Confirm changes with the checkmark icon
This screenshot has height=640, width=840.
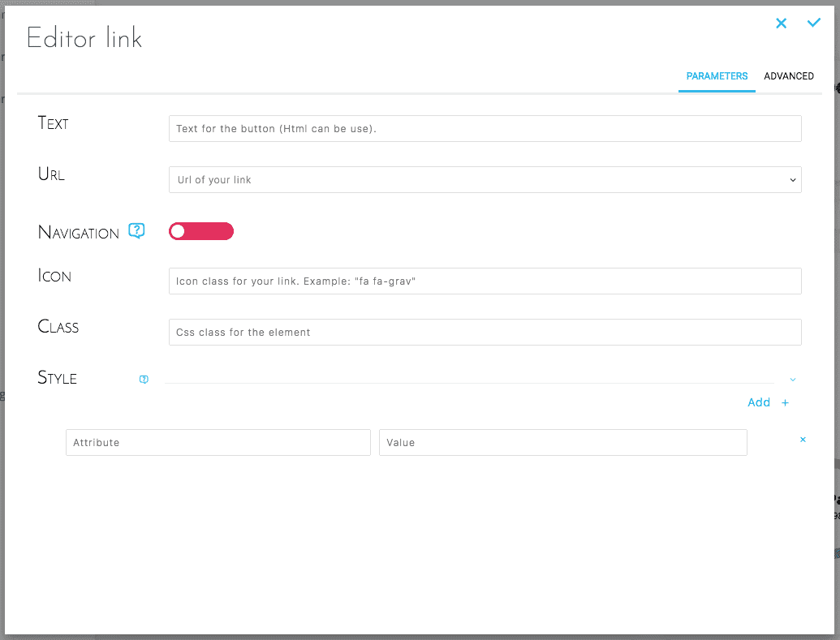(814, 23)
